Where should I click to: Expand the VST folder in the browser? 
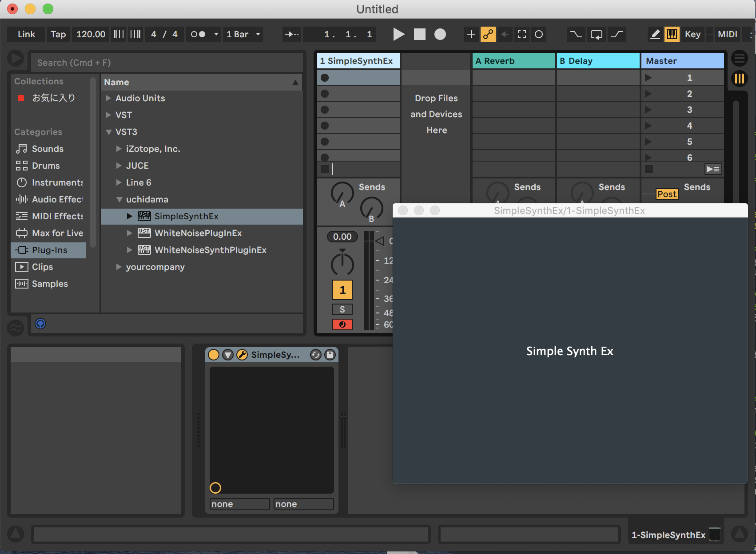(109, 115)
